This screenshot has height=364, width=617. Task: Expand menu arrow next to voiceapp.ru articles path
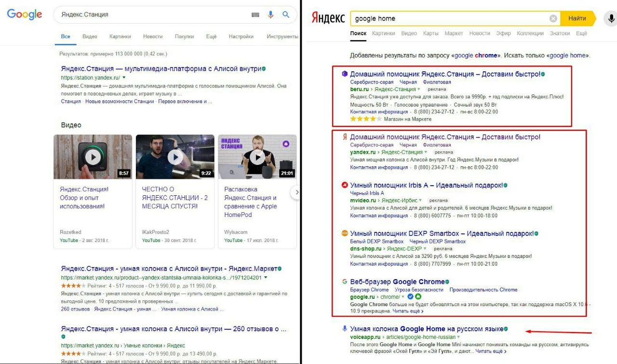point(458,337)
